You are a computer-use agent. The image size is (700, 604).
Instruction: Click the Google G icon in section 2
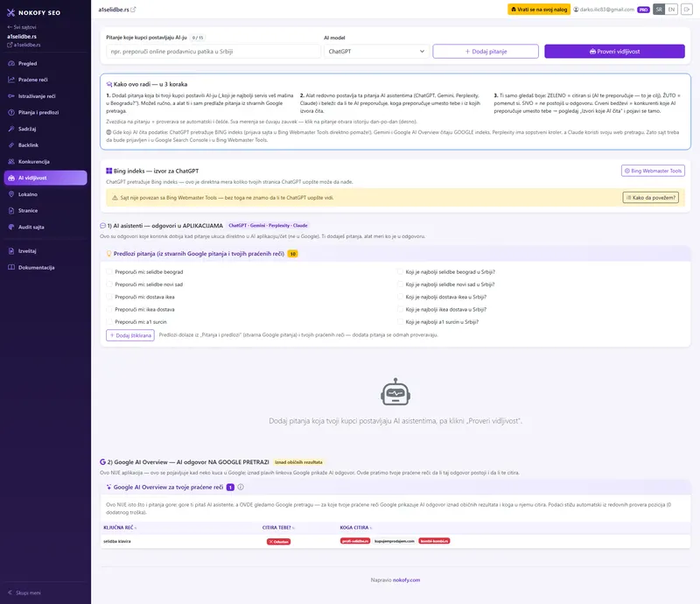[x=102, y=462]
